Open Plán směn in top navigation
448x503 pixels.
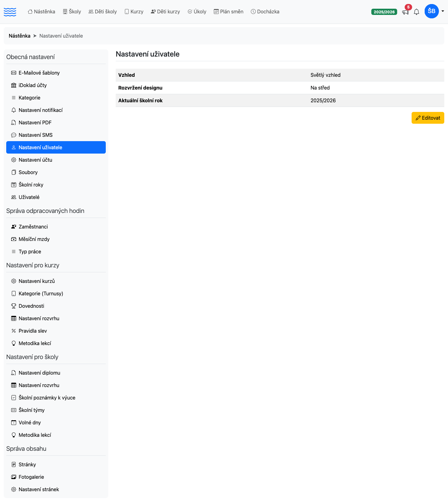click(x=229, y=12)
